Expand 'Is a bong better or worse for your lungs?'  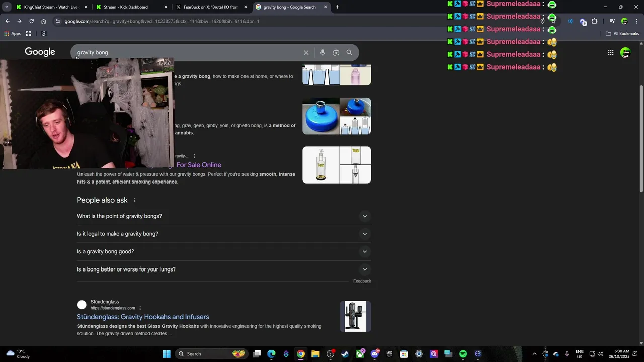224,269
